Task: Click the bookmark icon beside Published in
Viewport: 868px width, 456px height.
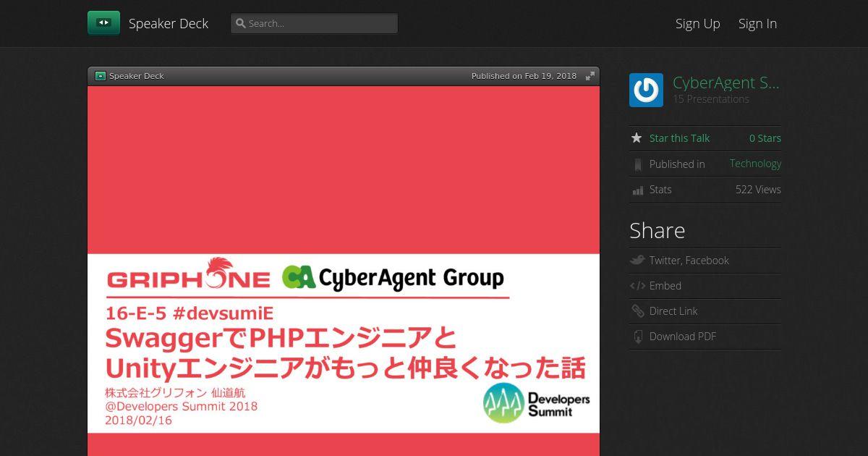Action: [637, 164]
